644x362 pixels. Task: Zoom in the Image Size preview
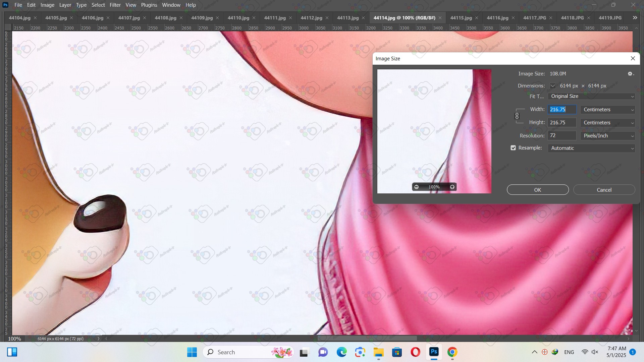(452, 187)
